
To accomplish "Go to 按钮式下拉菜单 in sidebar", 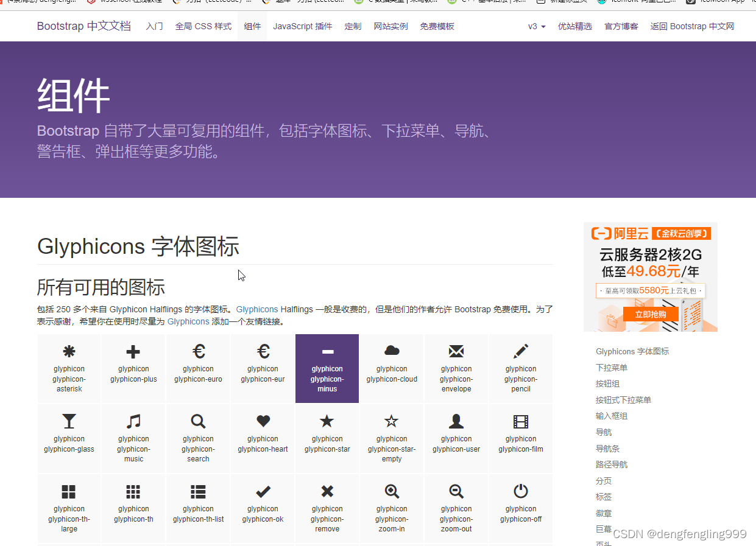I will [623, 400].
